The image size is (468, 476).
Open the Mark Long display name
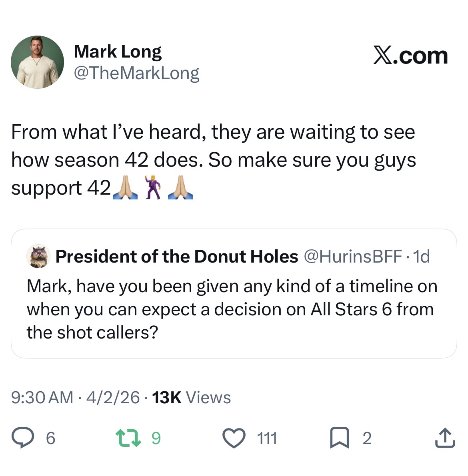tap(118, 52)
